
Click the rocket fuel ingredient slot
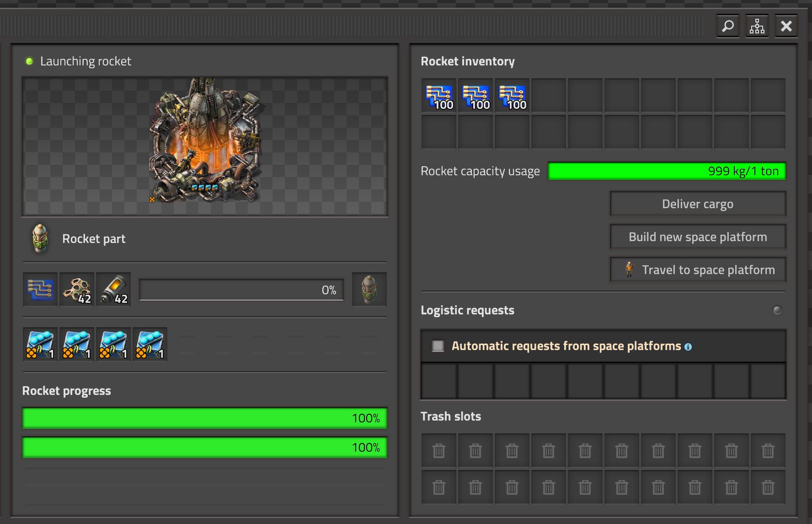click(113, 290)
